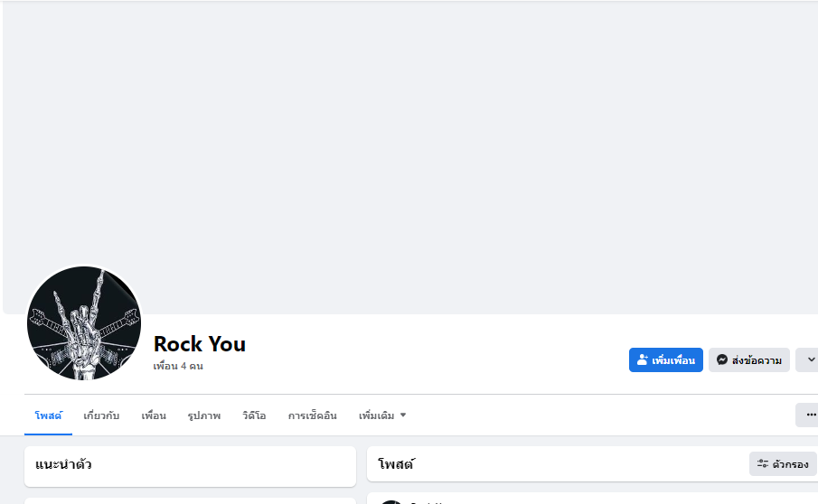
Task: Click the ส่งข้อความ button text
Action: pos(757,360)
